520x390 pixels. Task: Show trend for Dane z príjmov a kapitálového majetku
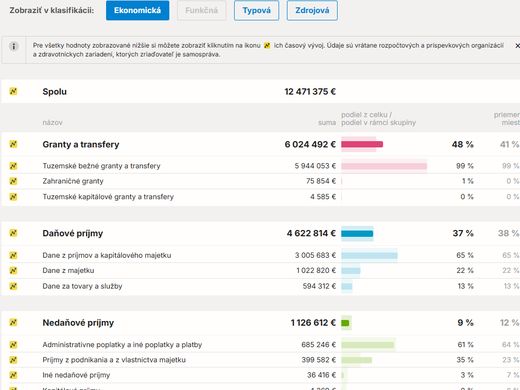tap(13, 255)
